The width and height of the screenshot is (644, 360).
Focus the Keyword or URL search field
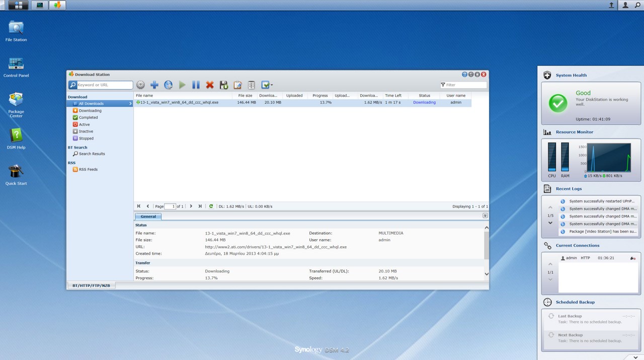105,85
